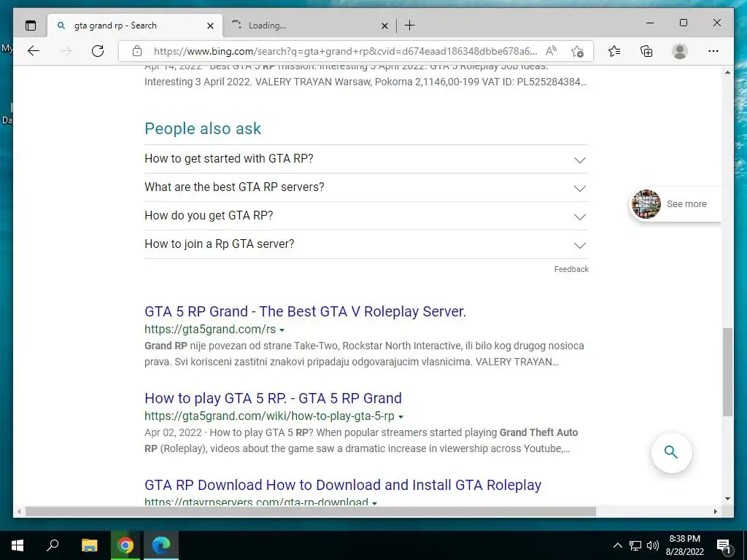This screenshot has width=747, height=560.
Task: Click the 'People also ask' heading
Action: (x=203, y=128)
